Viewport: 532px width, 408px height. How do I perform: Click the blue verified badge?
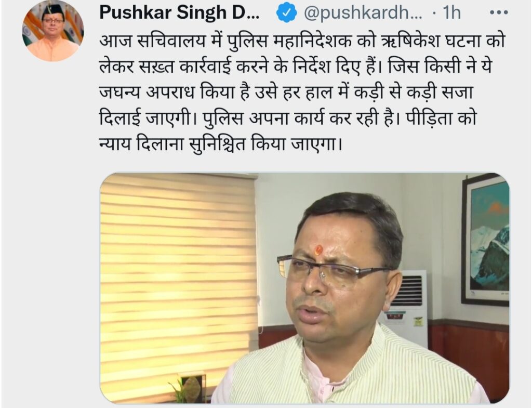(x=287, y=12)
